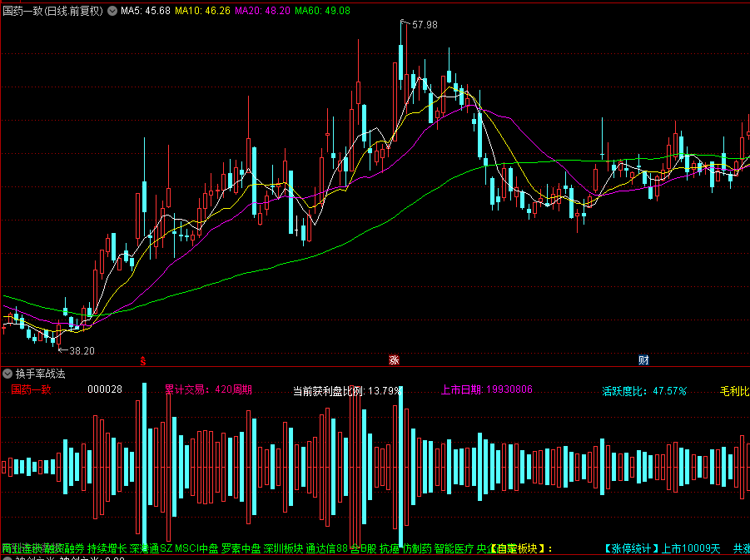Image resolution: width=750 pixels, height=560 pixels.
Task: Click the 当前获利盘比例: 13.79% text
Action: [347, 391]
